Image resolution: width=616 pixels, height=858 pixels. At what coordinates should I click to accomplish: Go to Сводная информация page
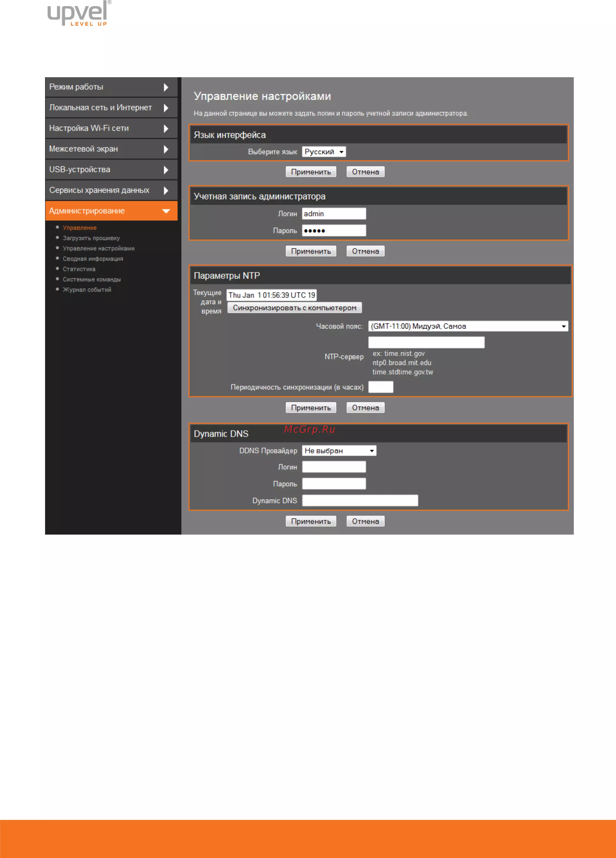pyautogui.click(x=93, y=259)
